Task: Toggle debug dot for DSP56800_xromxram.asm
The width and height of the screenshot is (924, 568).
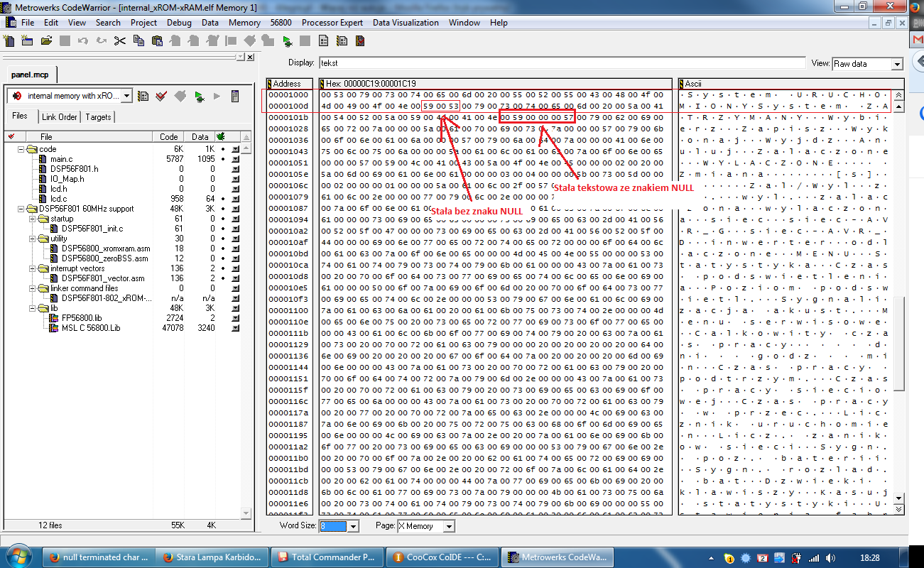Action: coord(222,248)
